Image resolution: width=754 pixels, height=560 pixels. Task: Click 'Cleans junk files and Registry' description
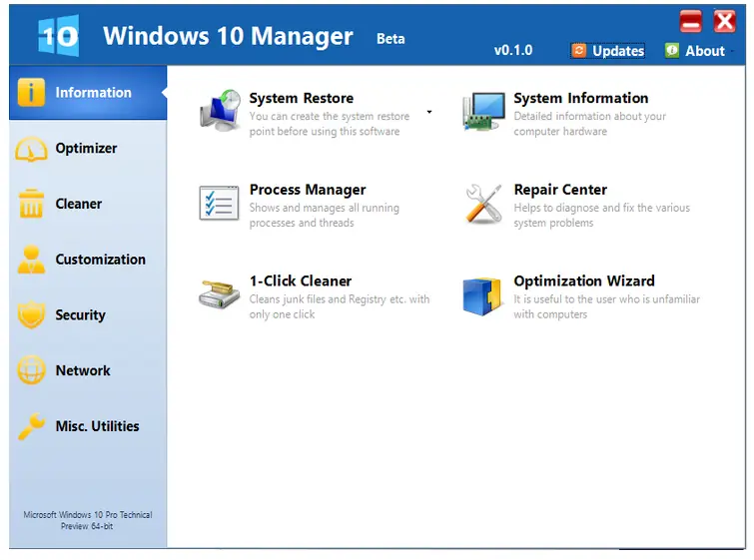tap(339, 306)
